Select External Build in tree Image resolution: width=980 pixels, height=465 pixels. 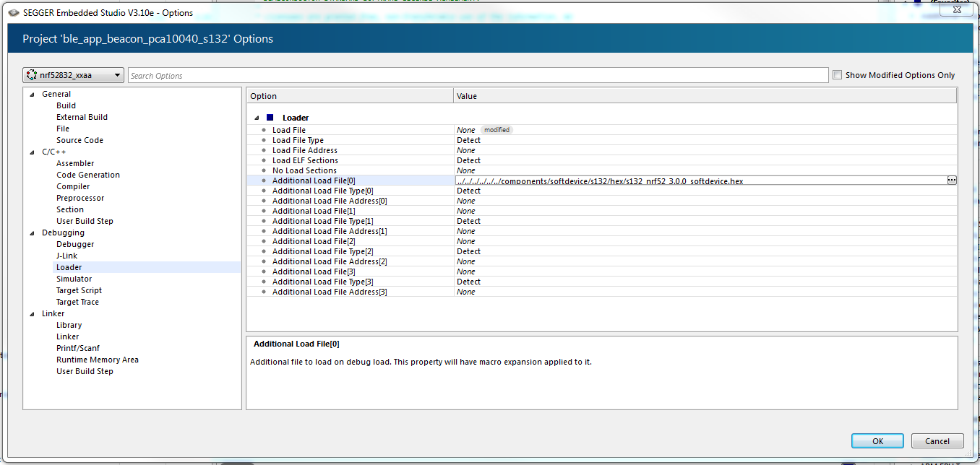click(x=82, y=117)
